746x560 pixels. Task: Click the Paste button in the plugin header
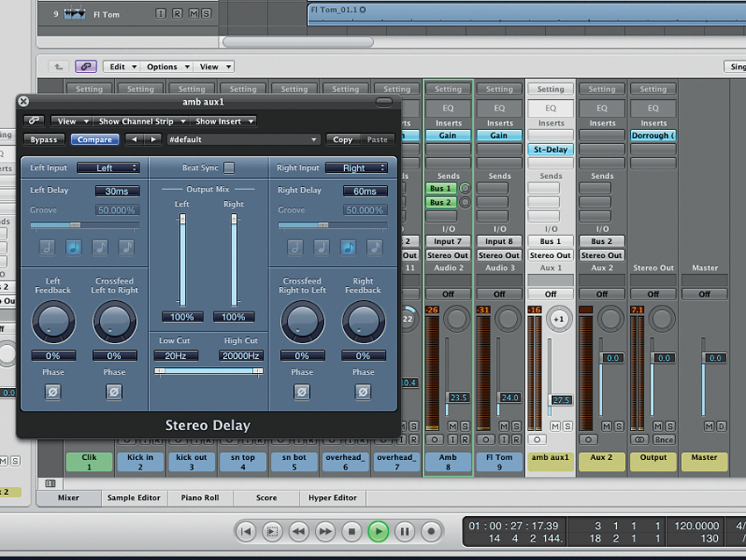coord(377,140)
